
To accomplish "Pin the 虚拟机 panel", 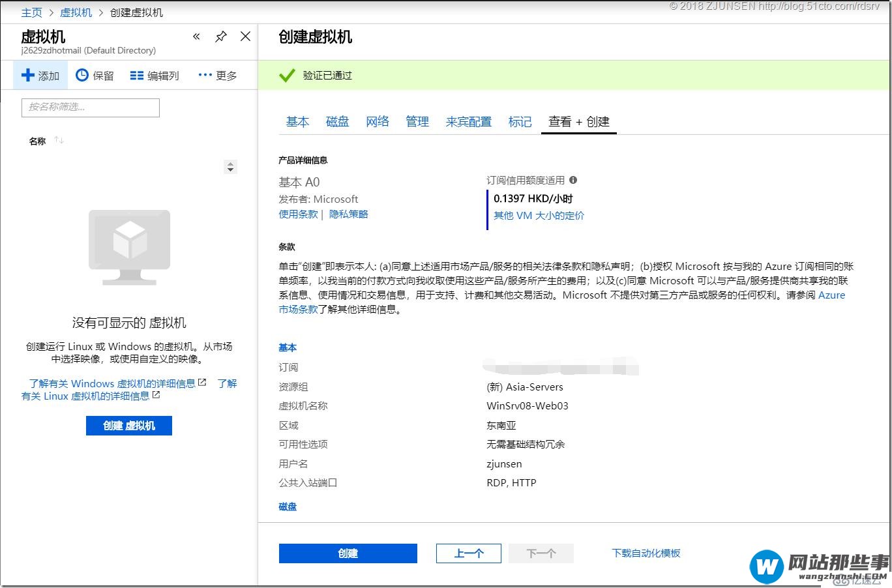I will click(x=221, y=37).
